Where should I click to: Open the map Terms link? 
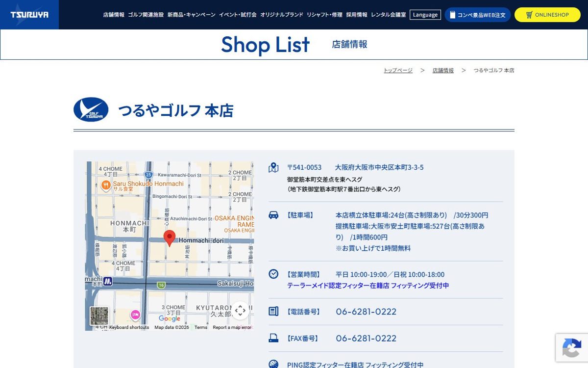201,327
